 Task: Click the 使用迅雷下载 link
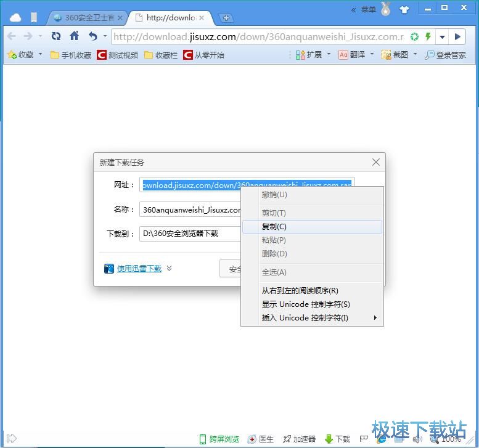click(139, 269)
